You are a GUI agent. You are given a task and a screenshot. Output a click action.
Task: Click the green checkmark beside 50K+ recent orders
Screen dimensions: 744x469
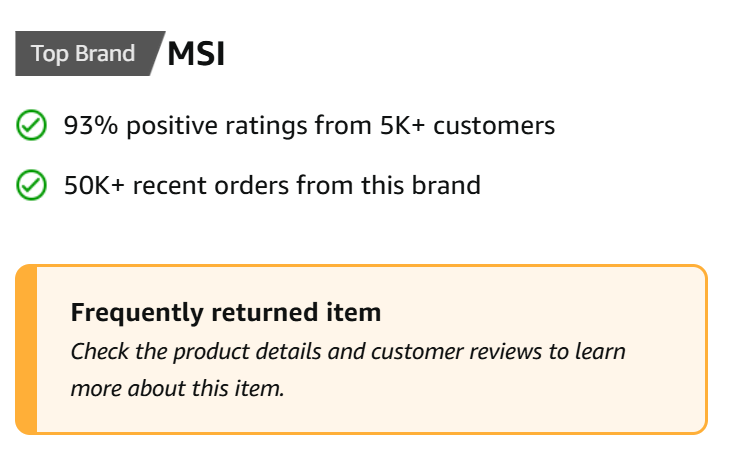click(x=31, y=185)
